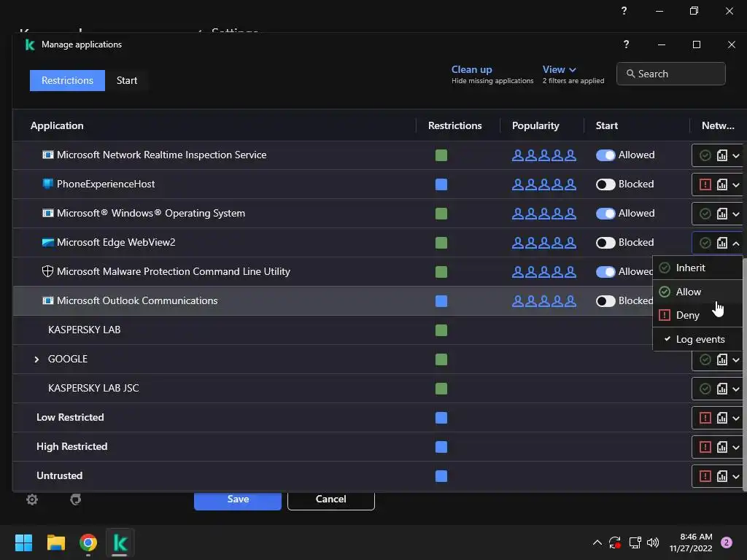
Task: Click network deny icon for High Restricted group
Action: [x=705, y=447]
